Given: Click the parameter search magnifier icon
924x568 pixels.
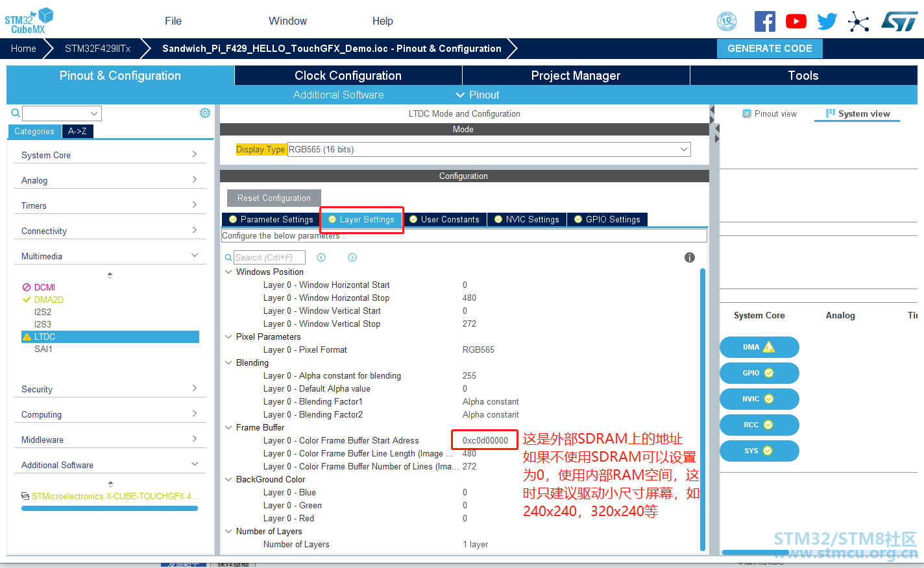Looking at the screenshot, I should click(x=228, y=257).
